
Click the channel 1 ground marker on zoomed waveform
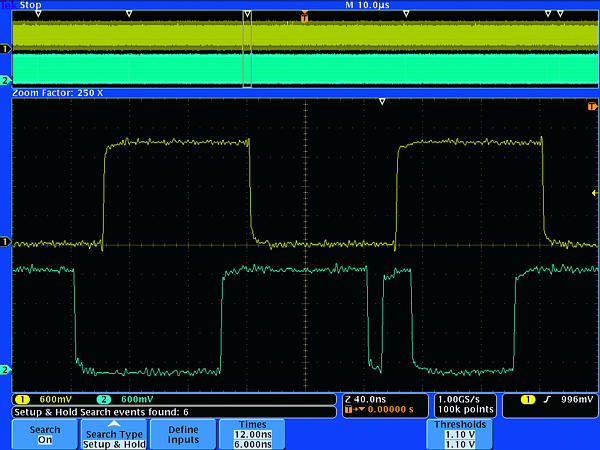pos(5,242)
